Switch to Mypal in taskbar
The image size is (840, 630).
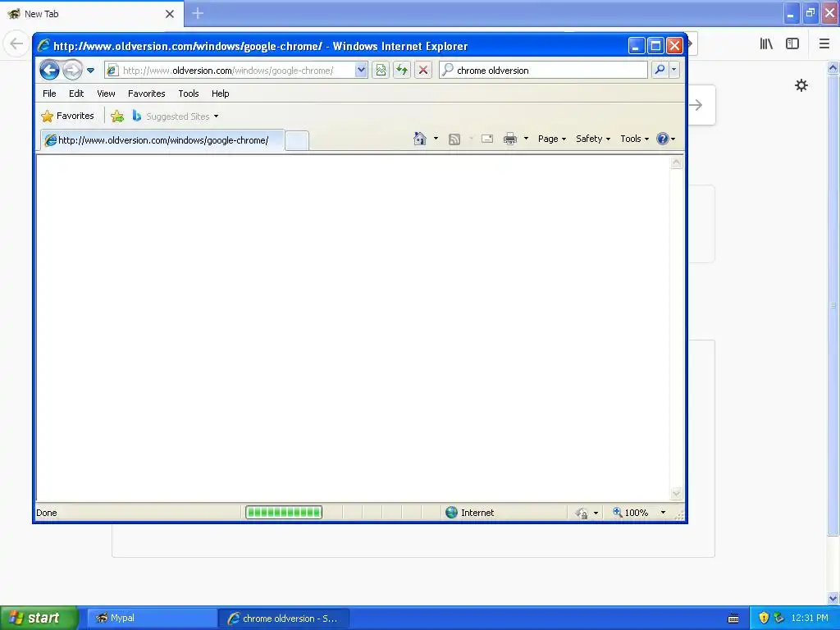152,618
